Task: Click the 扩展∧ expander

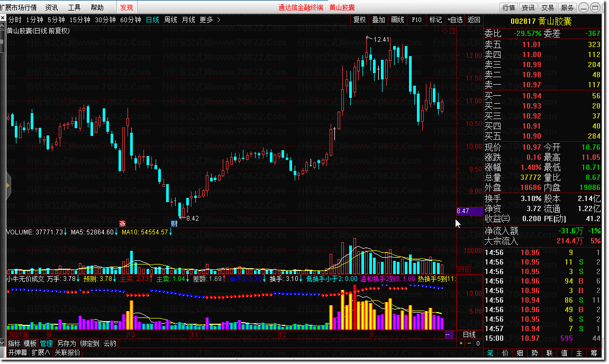Action: click(x=41, y=352)
